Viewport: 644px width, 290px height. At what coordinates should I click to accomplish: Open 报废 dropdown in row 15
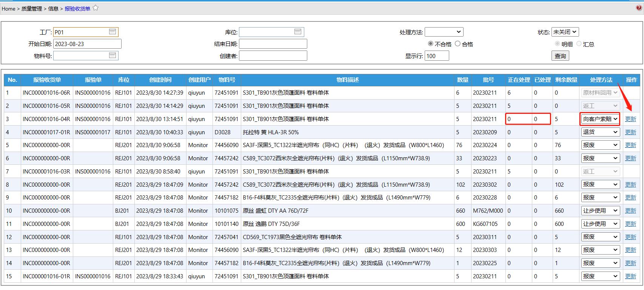[600, 276]
